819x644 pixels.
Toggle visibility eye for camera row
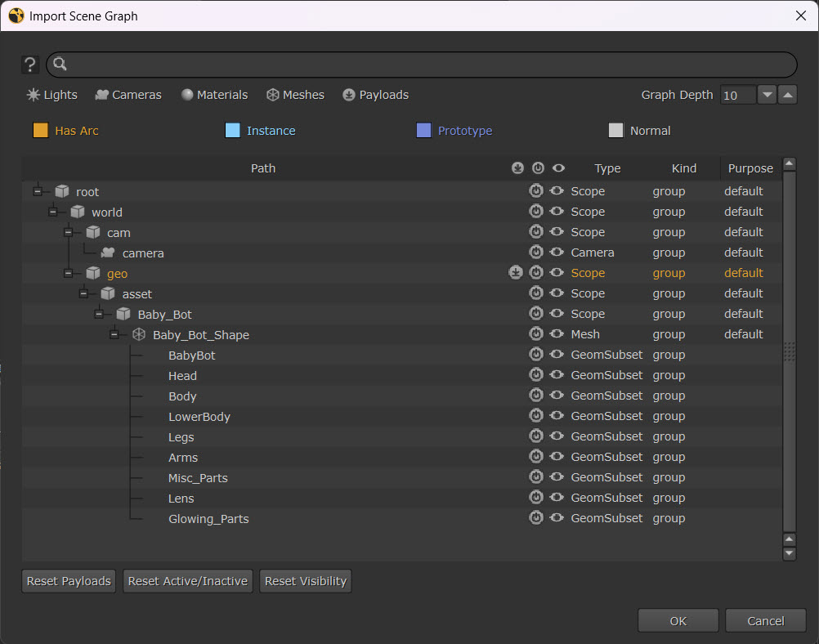(x=557, y=253)
